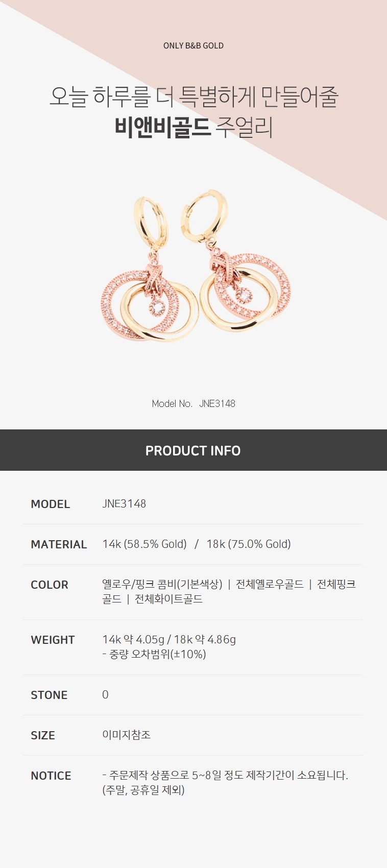This screenshot has width=387, height=868.
Task: Select the 18k (75.0% Gold) text
Action: tap(249, 544)
